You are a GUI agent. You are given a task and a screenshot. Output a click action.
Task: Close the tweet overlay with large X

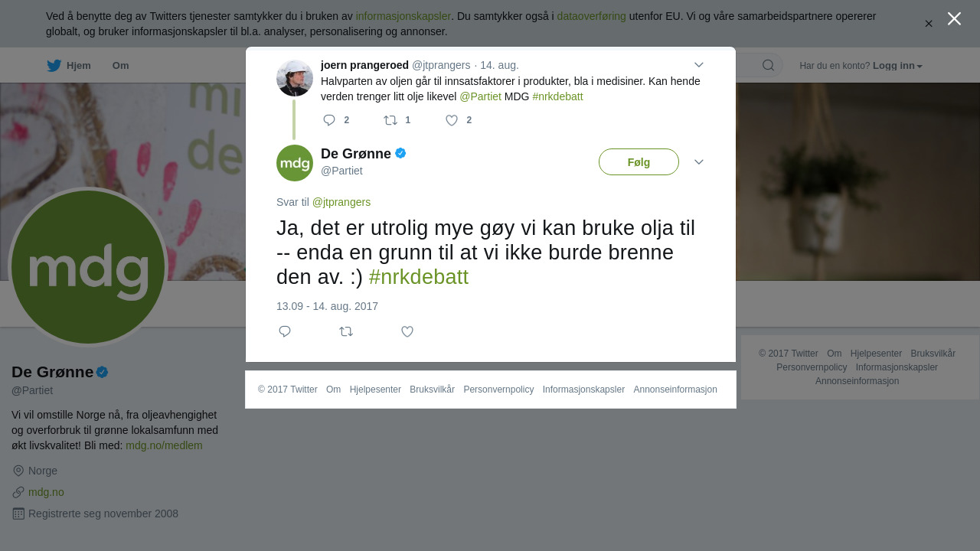[954, 18]
